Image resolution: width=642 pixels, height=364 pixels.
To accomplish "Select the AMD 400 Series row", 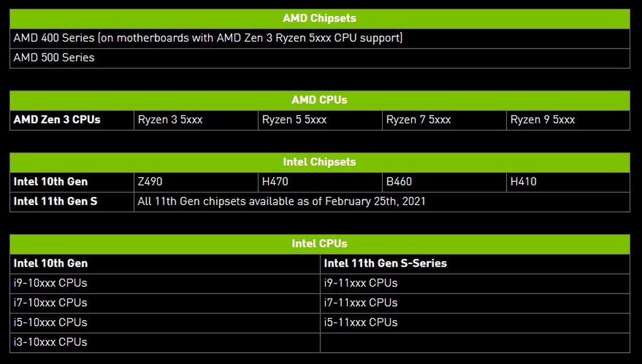I will (208, 38).
